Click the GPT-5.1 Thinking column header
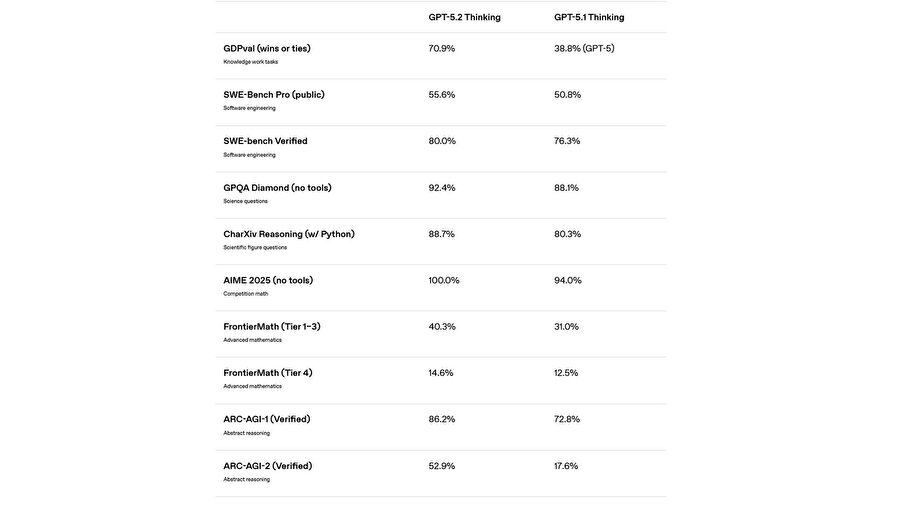 point(589,17)
